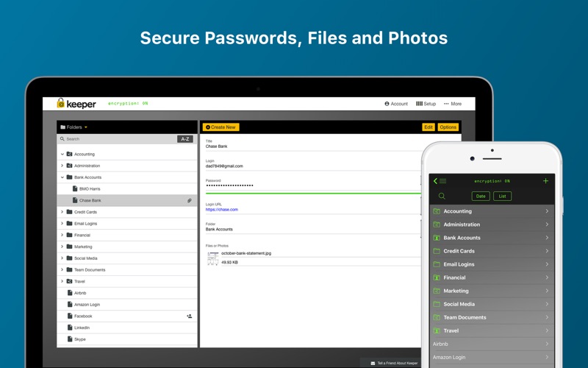
Task: Click the Tell a Friend envelope icon
Action: (x=373, y=363)
